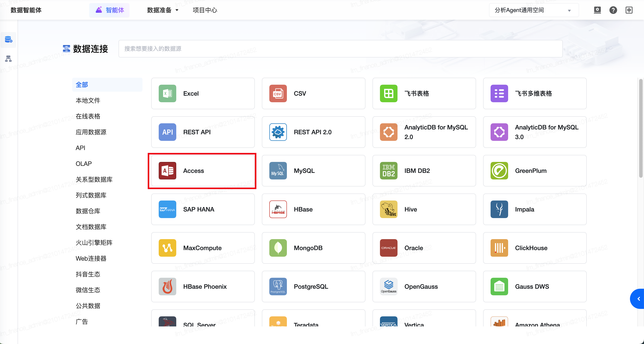Filter by 在线表格 category
644x344 pixels.
[x=88, y=116]
